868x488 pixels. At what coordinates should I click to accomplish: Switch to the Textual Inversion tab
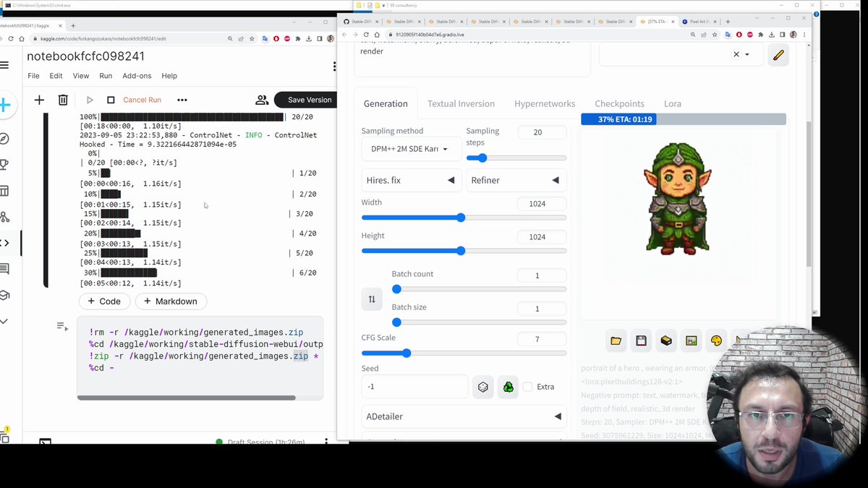(461, 103)
